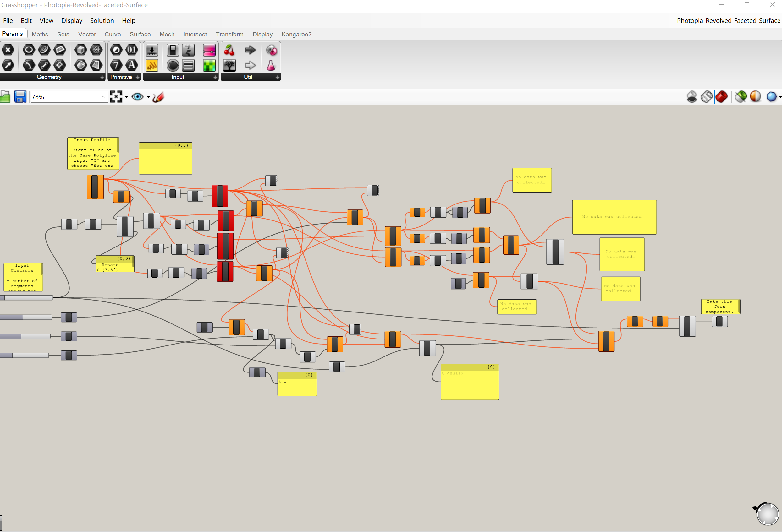
Task: Select the "Rotate (7.5°)" panel
Action: [x=115, y=264]
